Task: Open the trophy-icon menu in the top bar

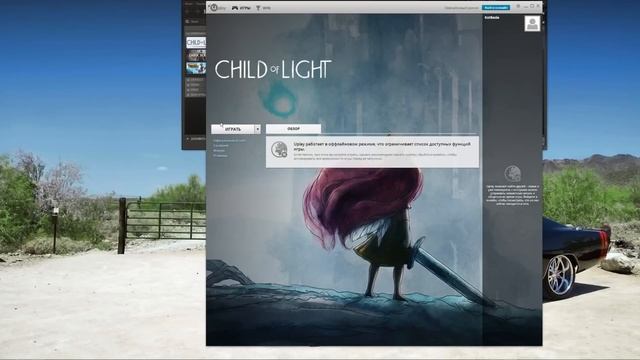Action: tap(263, 8)
